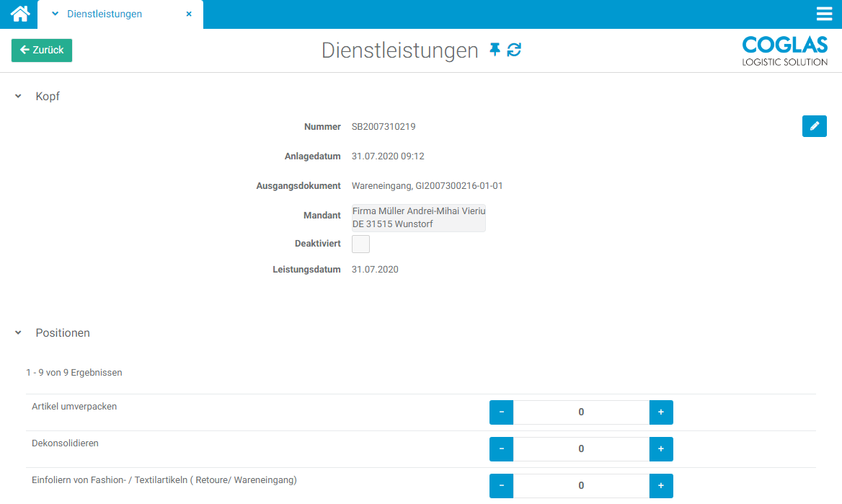
Task: Select the Dienstleistungen tab
Action: [105, 14]
